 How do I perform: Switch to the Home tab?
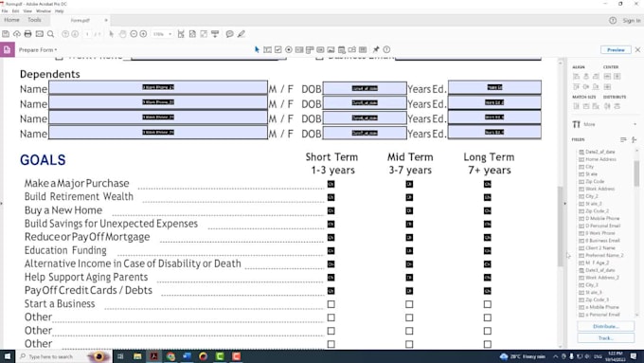[x=11, y=20]
